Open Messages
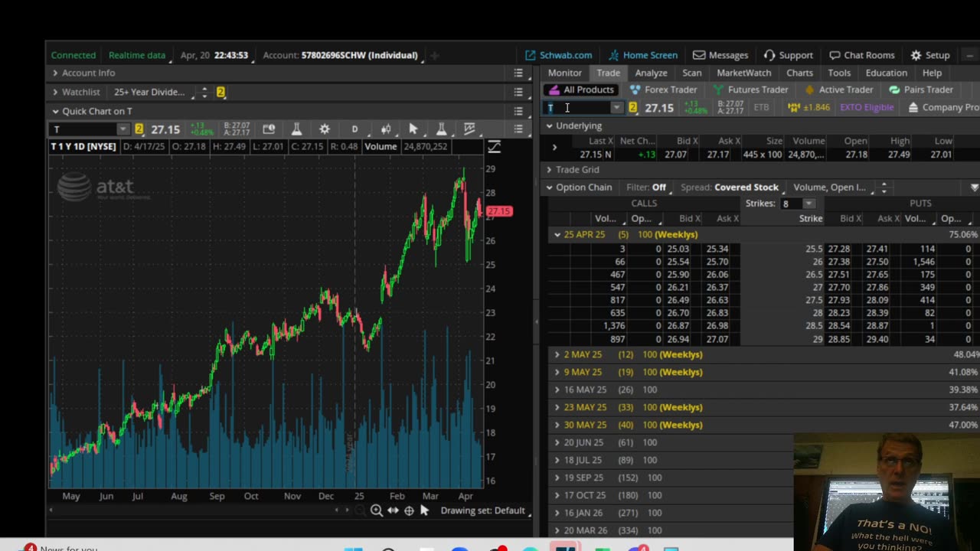 point(720,55)
